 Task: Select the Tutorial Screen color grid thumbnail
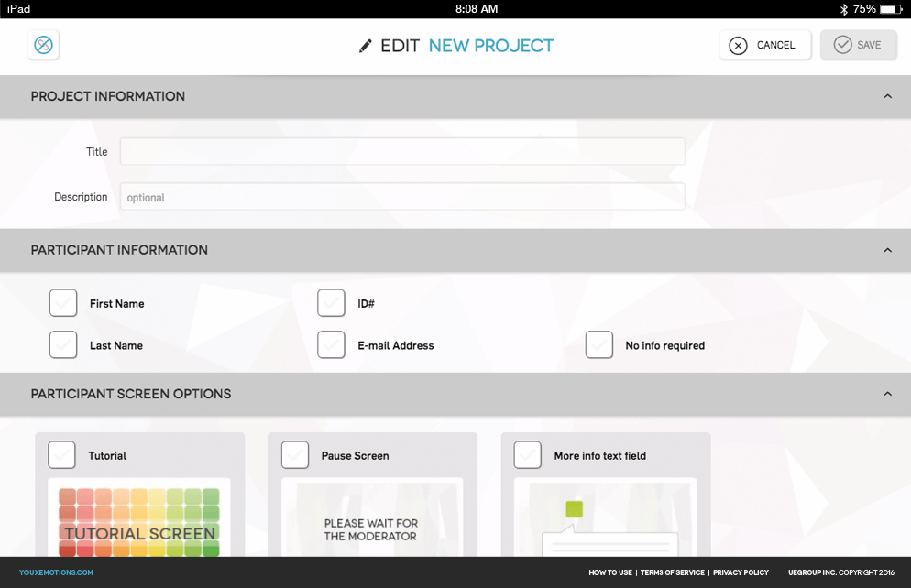[x=139, y=520]
